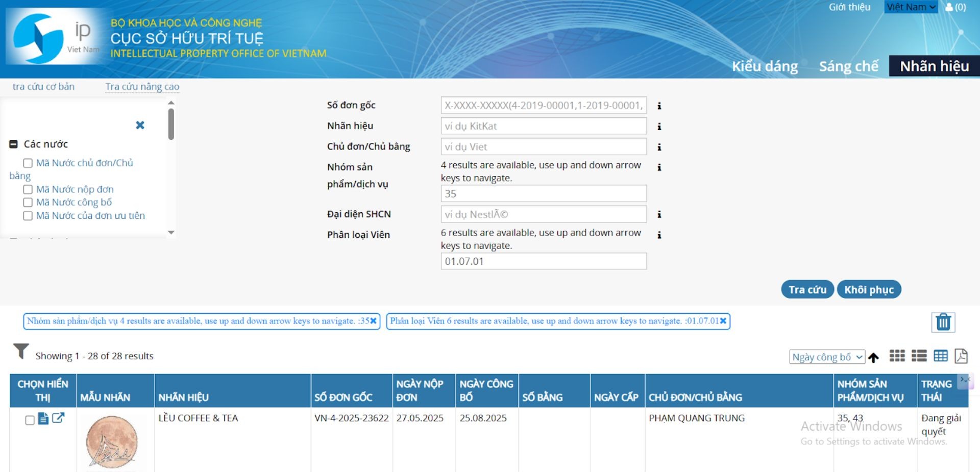Tick Mã Nước của đơn ưu tiên
The height and width of the screenshot is (472, 980).
pyautogui.click(x=28, y=216)
